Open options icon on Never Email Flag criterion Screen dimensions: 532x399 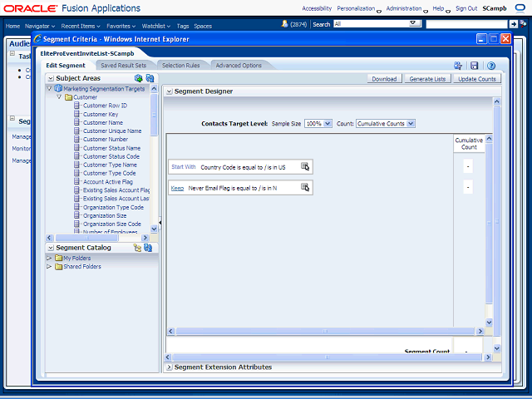pyautogui.click(x=305, y=187)
